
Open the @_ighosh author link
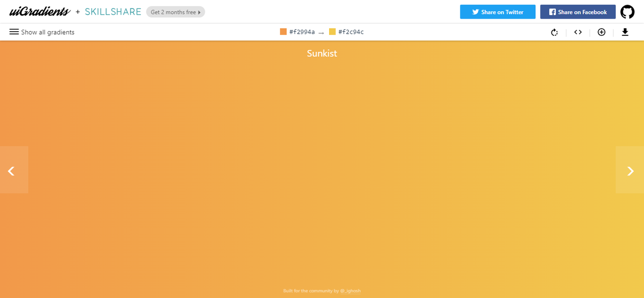[x=350, y=291]
